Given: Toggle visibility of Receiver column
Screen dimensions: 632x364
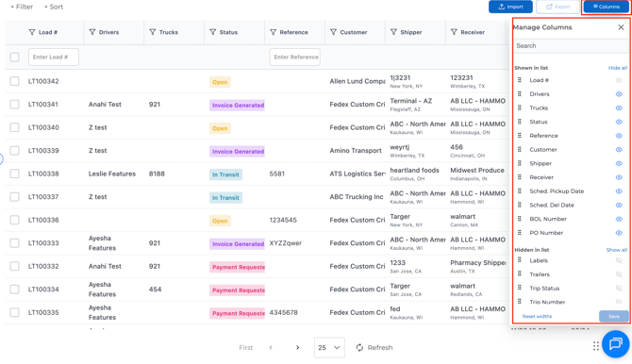Looking at the screenshot, I should (619, 177).
